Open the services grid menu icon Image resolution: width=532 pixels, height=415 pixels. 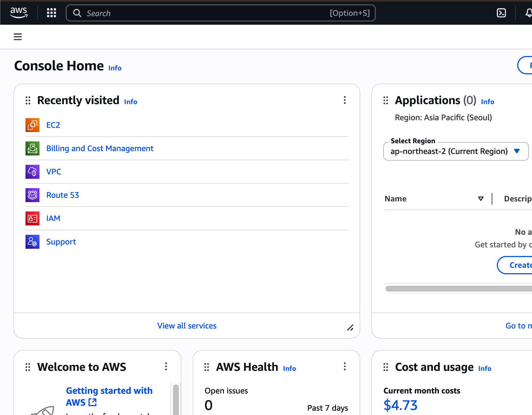pyautogui.click(x=51, y=13)
